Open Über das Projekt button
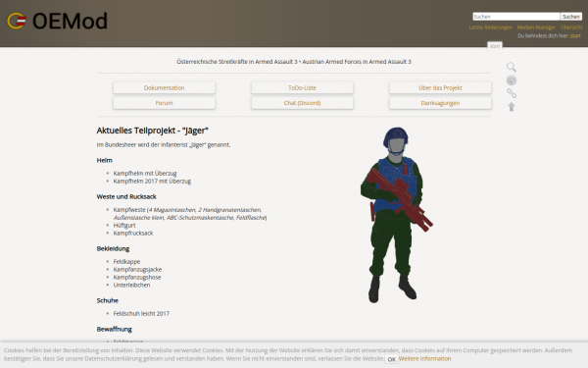 440,88
